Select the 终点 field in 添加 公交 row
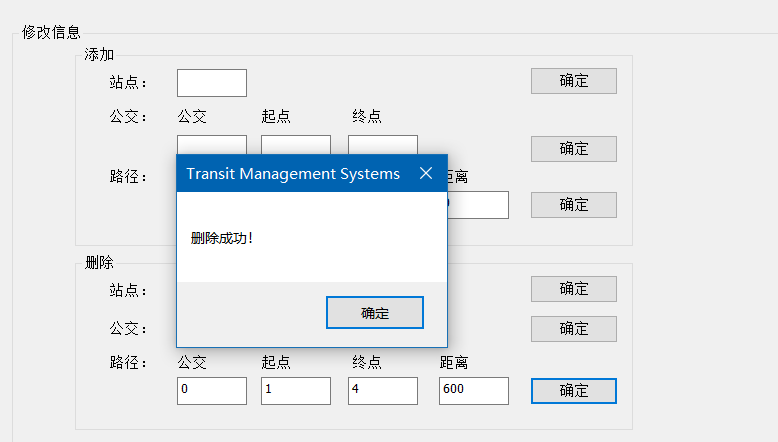This screenshot has height=442, width=778. pyautogui.click(x=383, y=145)
